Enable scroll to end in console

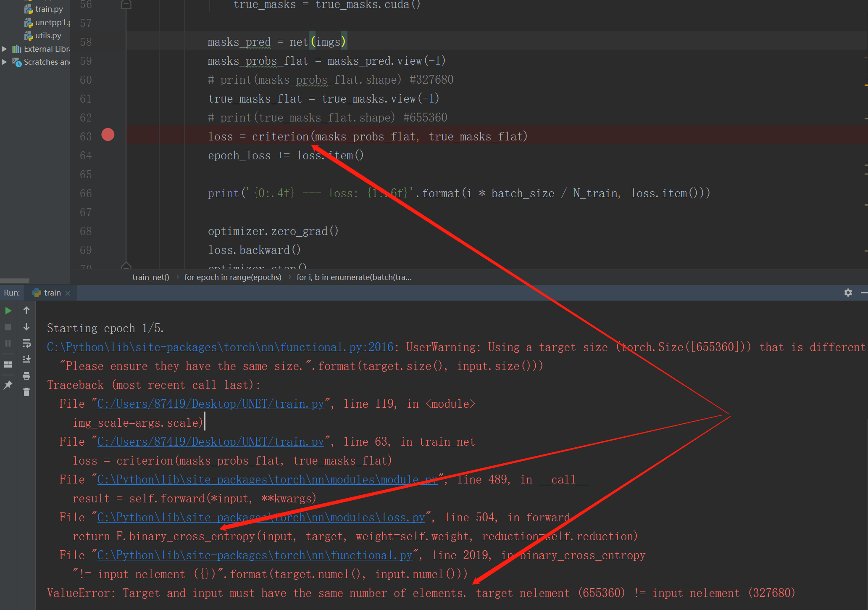tap(26, 359)
